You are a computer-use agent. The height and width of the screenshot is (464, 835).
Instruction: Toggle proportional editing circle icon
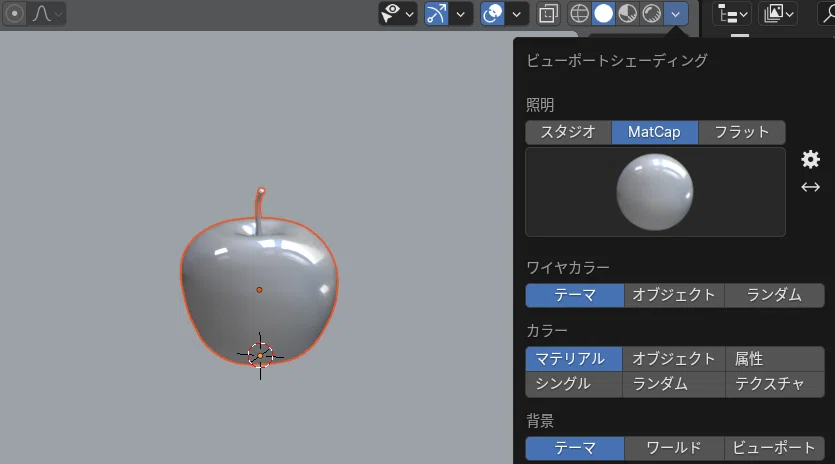(14, 14)
